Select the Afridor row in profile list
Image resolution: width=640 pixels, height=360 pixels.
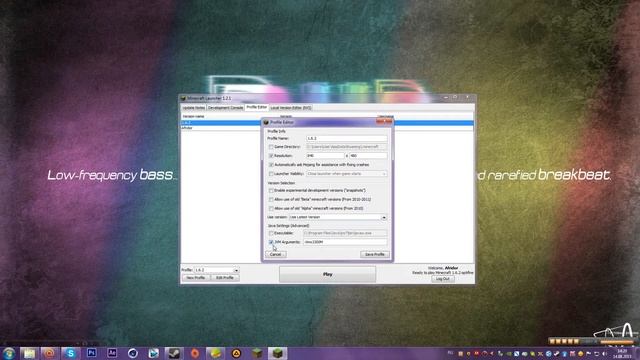(327, 128)
